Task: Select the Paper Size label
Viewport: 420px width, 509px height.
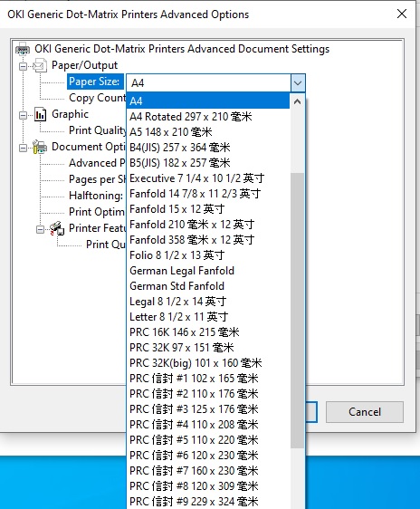Action: tap(95, 82)
